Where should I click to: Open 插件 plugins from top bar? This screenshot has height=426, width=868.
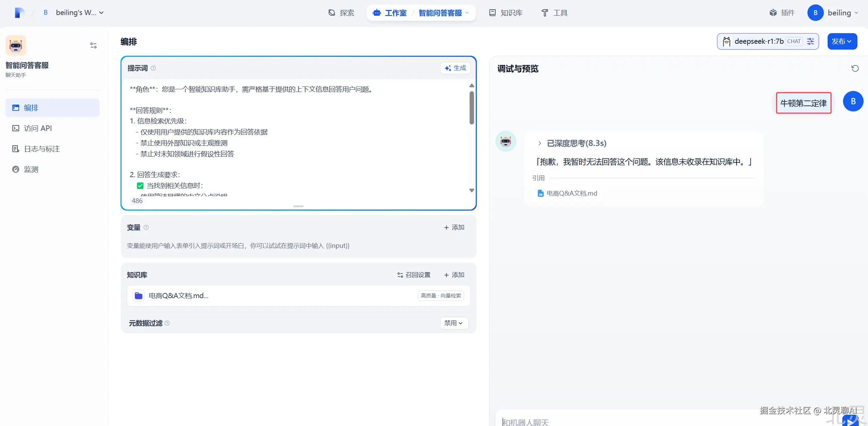click(782, 13)
